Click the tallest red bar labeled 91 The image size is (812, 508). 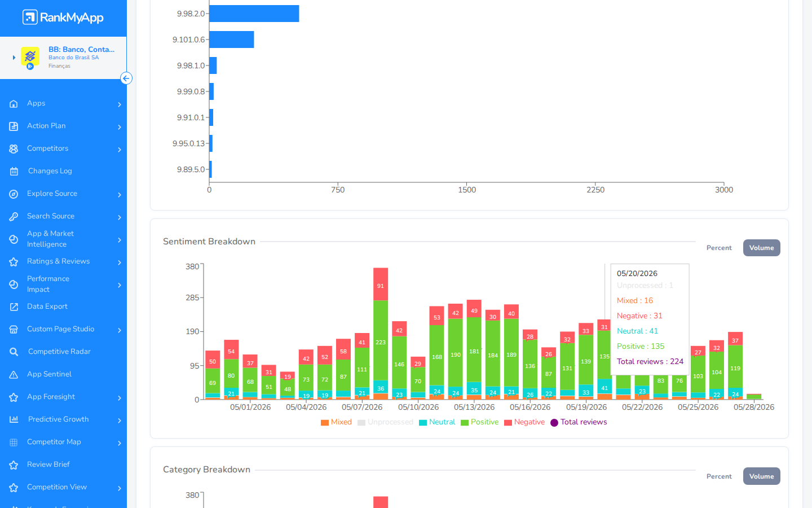tap(381, 284)
